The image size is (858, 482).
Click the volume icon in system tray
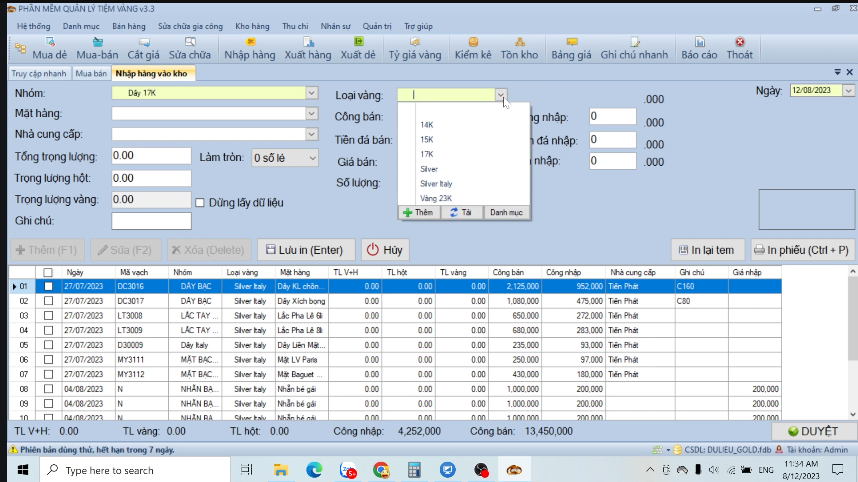[714, 469]
